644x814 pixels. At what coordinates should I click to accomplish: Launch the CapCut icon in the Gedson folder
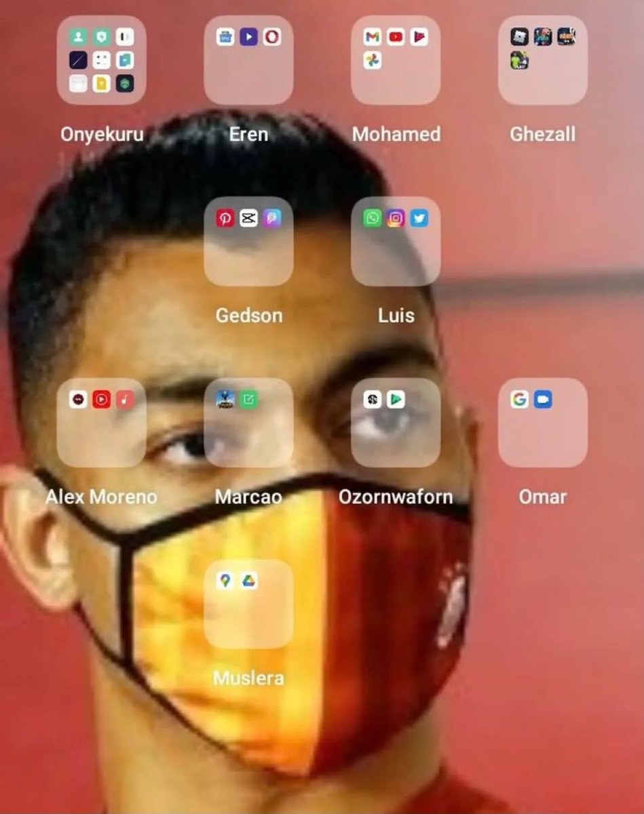[248, 218]
